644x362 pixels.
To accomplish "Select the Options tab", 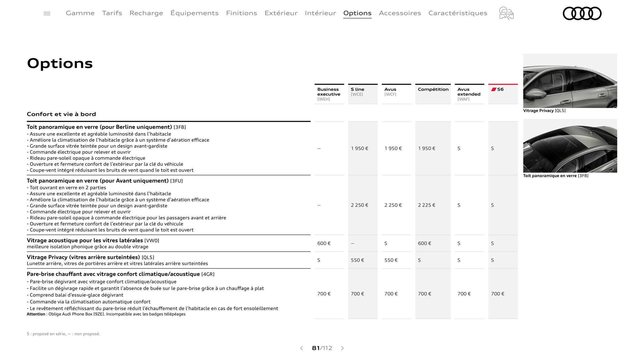I will [357, 13].
